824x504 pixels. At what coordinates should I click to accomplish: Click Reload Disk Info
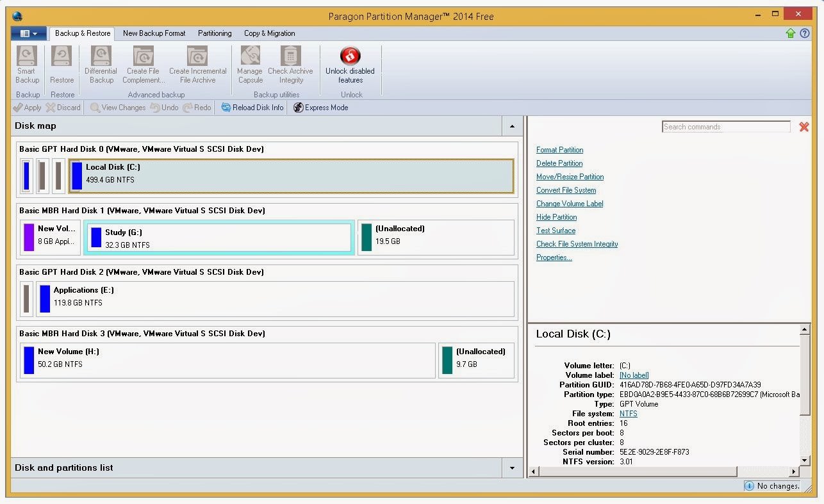point(252,108)
